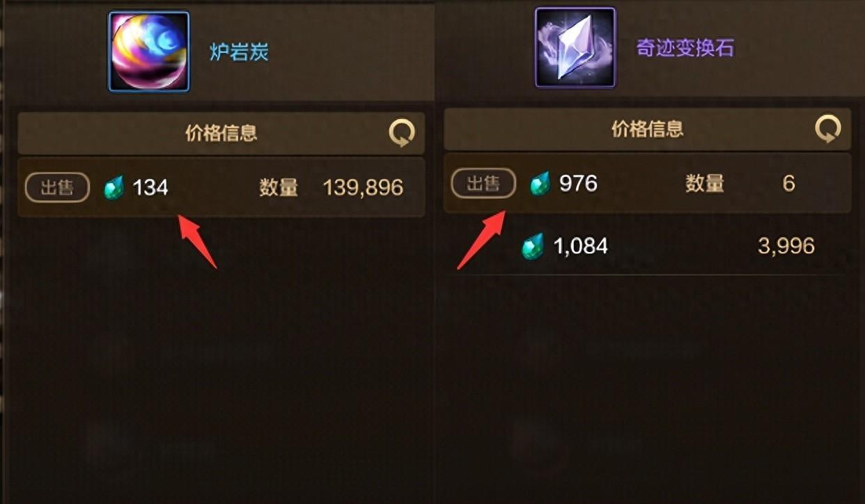Select the 奇迹变换石 item name
Viewport: 865px width, 504px height.
point(685,48)
